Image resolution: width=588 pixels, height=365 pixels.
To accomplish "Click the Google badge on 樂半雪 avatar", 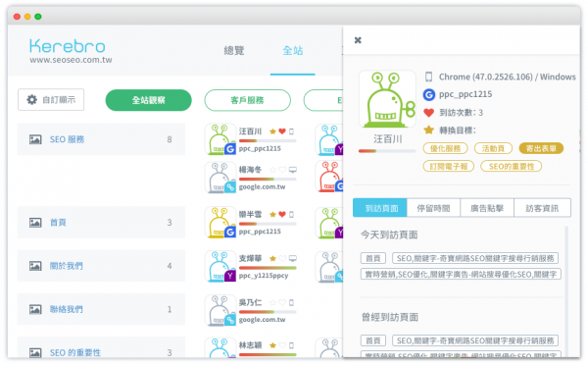I will 229,233.
